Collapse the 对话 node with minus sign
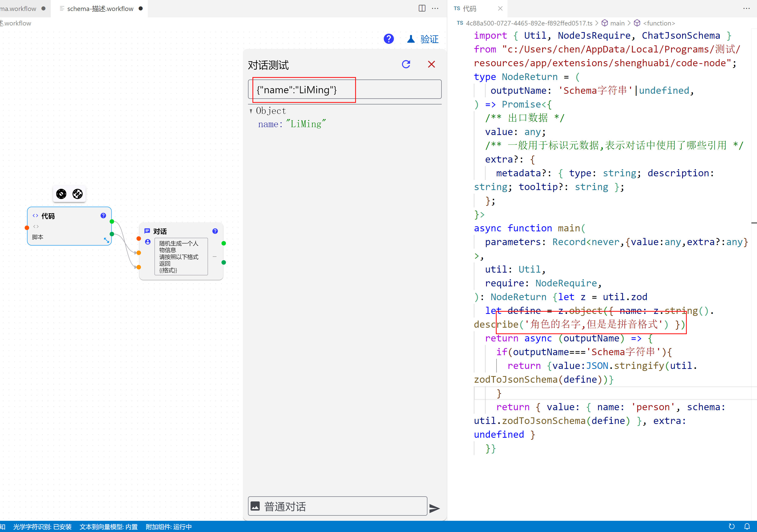Image resolution: width=757 pixels, height=532 pixels. 215,256
